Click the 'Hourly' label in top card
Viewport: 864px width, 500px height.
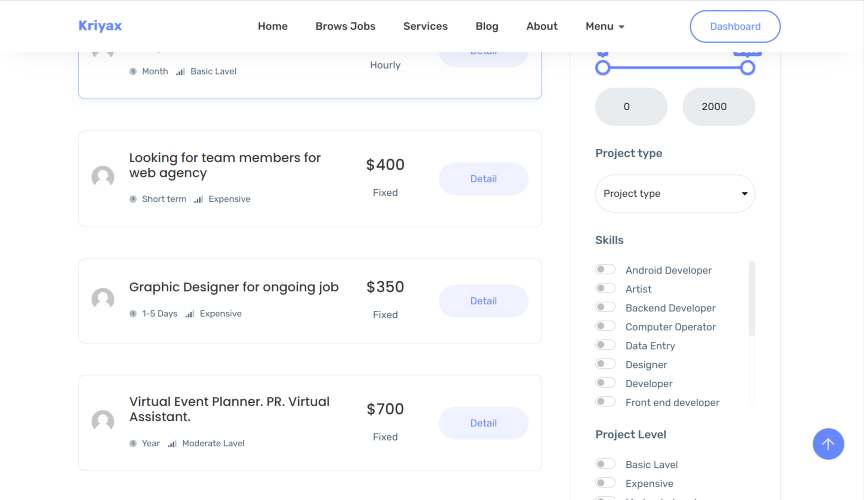385,65
